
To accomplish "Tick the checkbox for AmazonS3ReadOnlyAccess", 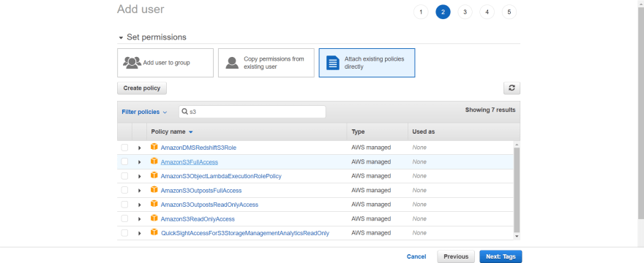I will pos(124,218).
